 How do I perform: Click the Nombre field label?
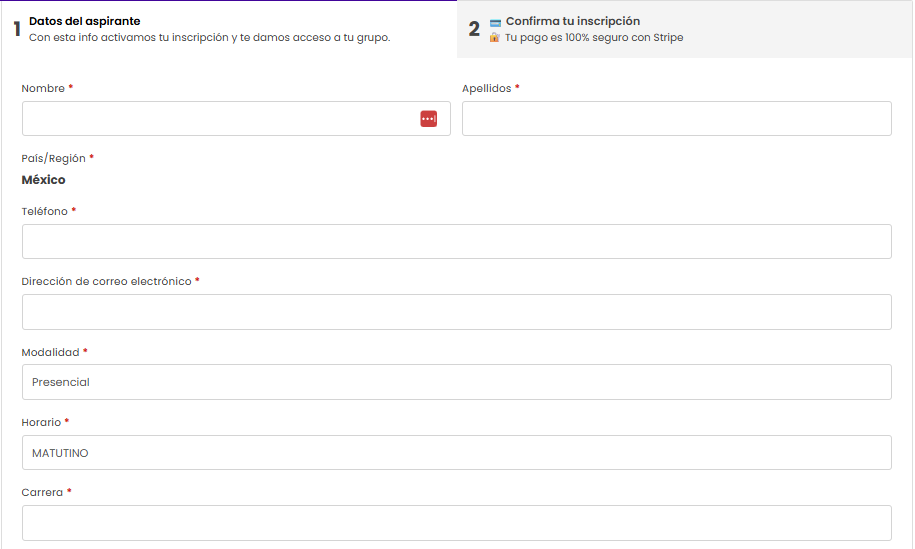pos(43,89)
